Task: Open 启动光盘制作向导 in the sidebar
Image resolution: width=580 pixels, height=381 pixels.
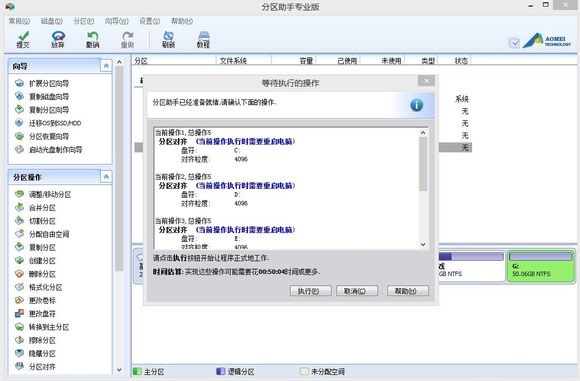Action: [x=48, y=150]
